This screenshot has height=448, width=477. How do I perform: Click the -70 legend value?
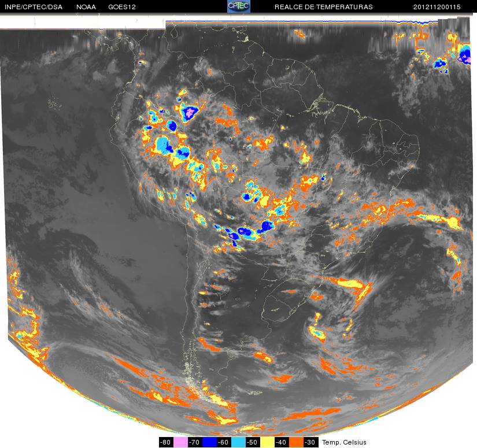click(195, 442)
